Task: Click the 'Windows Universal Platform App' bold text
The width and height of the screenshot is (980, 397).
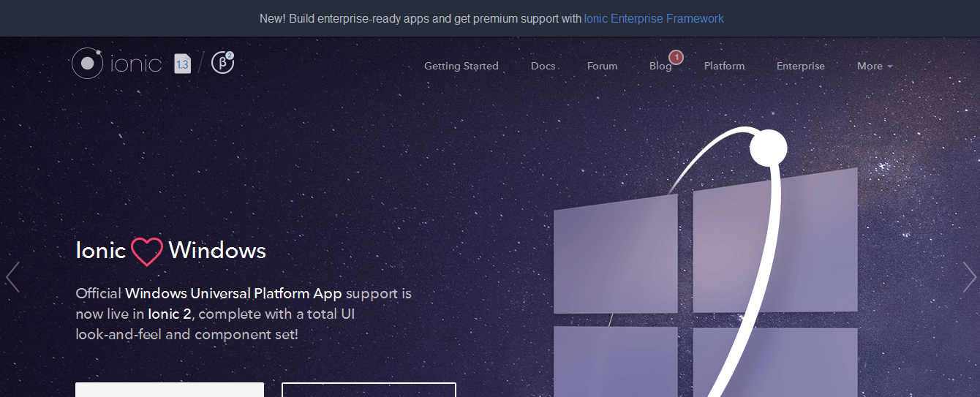Action: pos(233,294)
